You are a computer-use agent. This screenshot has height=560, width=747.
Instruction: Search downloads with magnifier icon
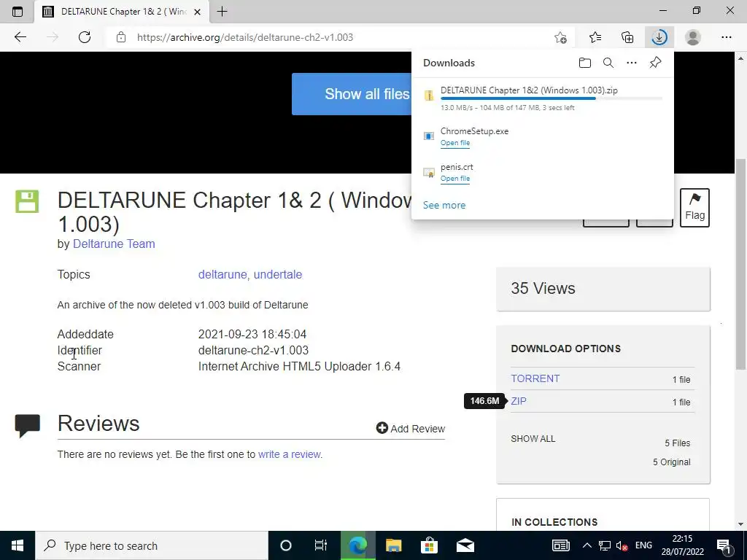[608, 63]
